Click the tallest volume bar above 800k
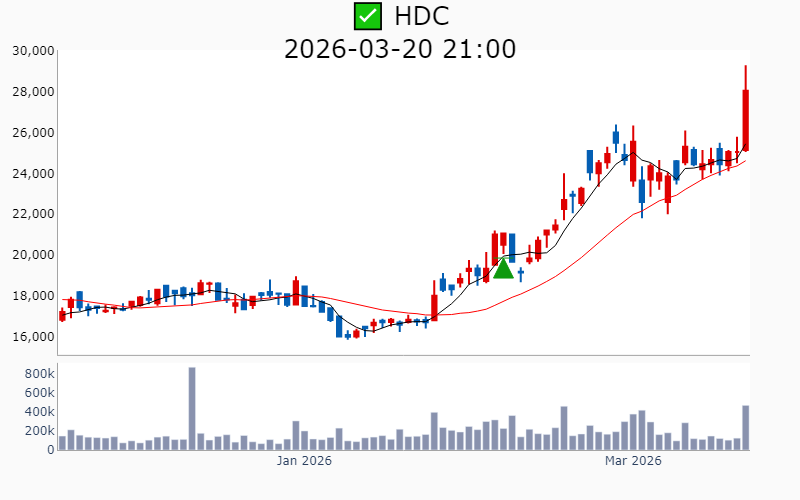Image resolution: width=800 pixels, height=500 pixels. pos(192,408)
